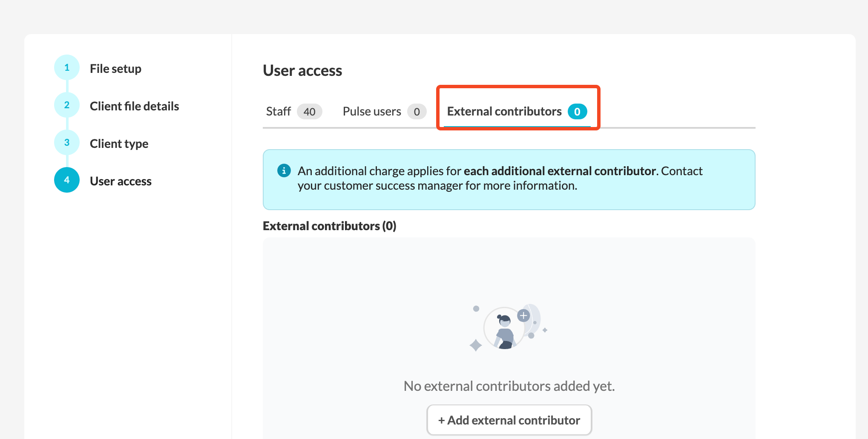Image resolution: width=868 pixels, height=439 pixels.
Task: Click the step 1 circle icon
Action: [67, 67]
